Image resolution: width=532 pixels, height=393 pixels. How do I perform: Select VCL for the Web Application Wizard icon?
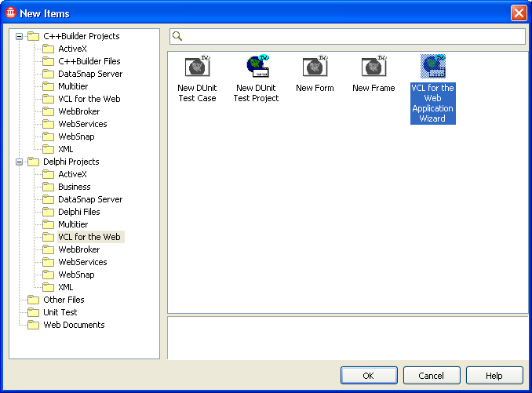(433, 67)
